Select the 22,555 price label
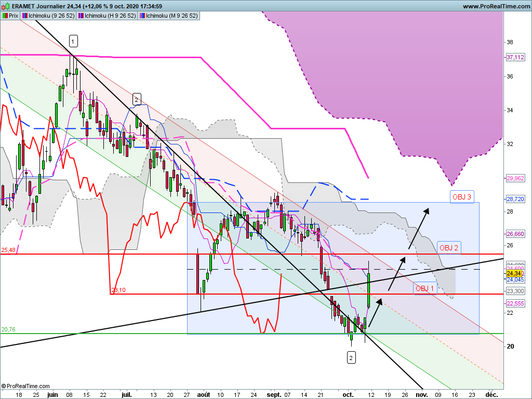532x399 pixels. pos(515,303)
